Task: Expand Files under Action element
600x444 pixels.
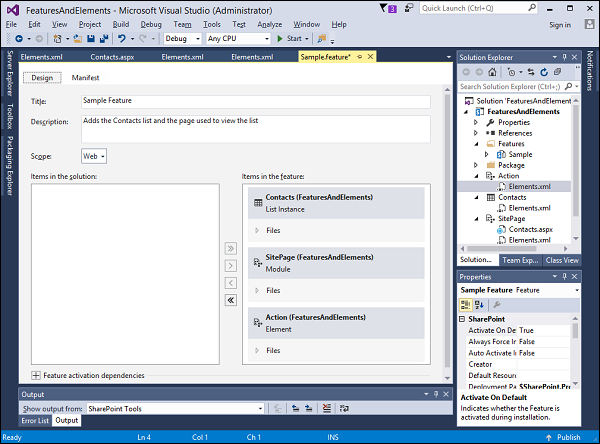Action: click(x=257, y=351)
